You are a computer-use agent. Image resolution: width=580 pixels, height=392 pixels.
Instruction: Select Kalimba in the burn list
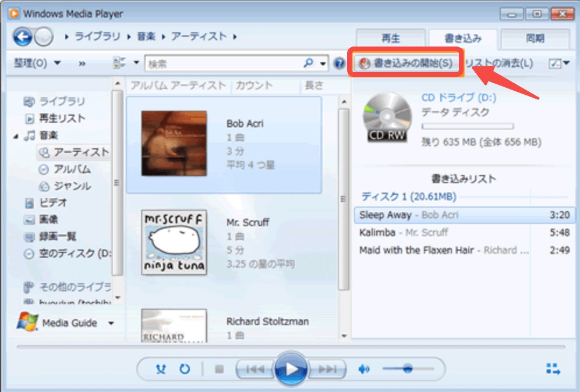(x=465, y=233)
